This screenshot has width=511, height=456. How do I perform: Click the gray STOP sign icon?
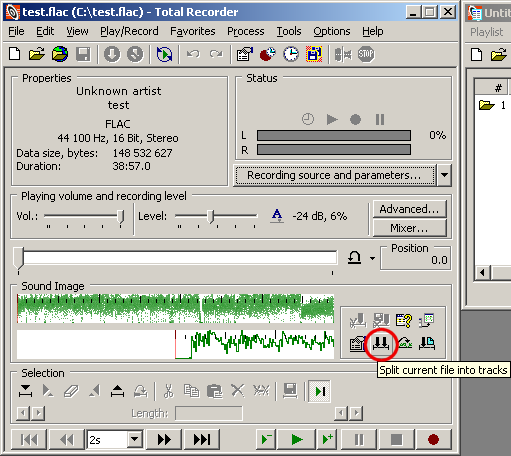pyautogui.click(x=366, y=54)
